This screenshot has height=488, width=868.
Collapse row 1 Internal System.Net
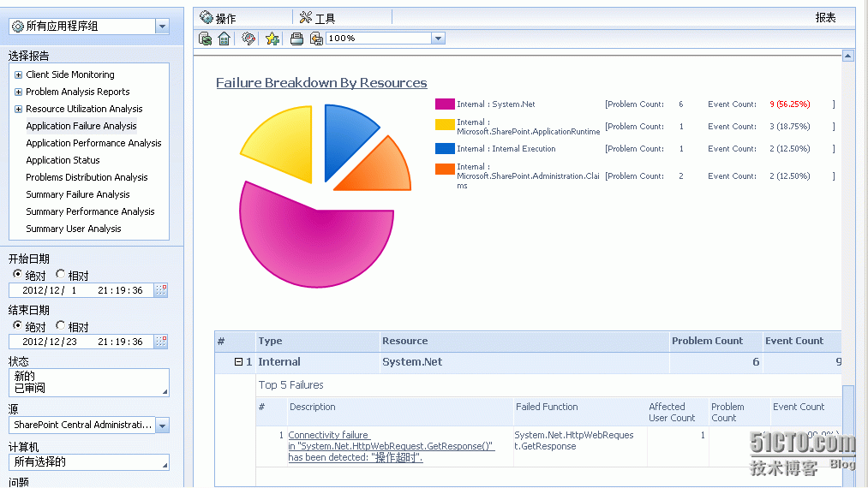[238, 362]
